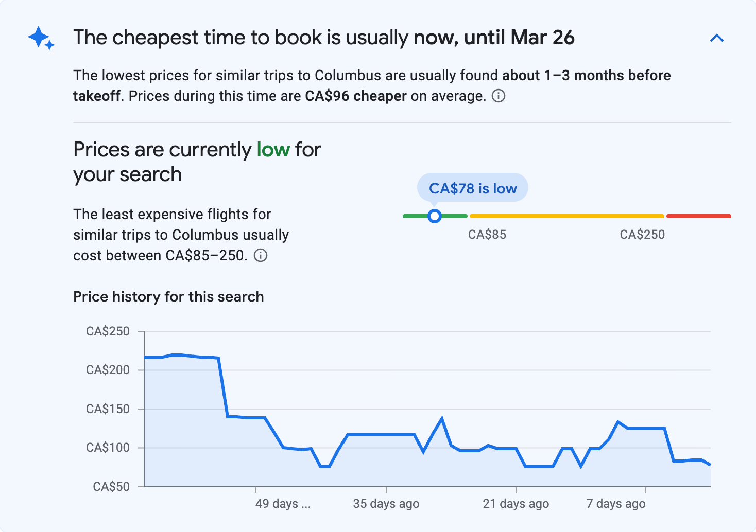Select the red high-price segment of the bar

pyautogui.click(x=698, y=216)
